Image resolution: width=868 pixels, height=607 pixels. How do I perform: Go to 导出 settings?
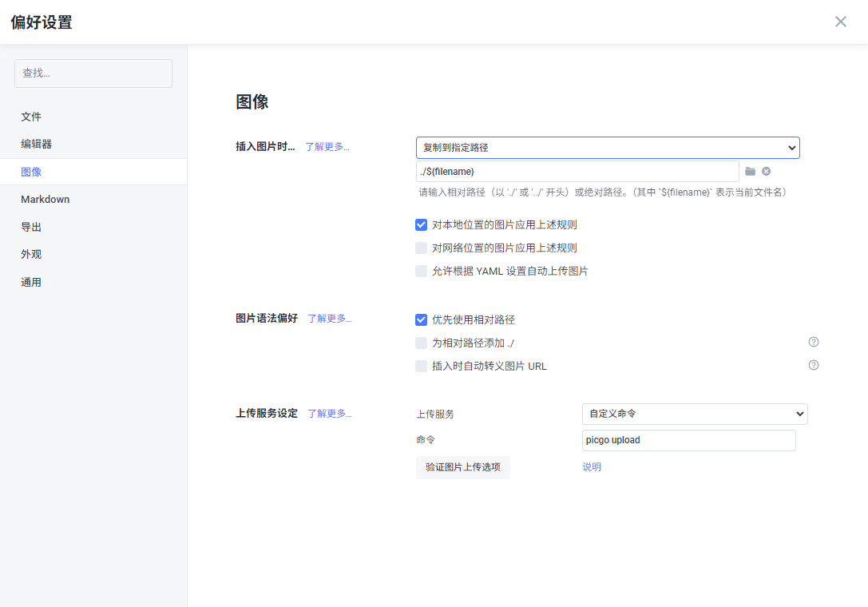coord(31,228)
